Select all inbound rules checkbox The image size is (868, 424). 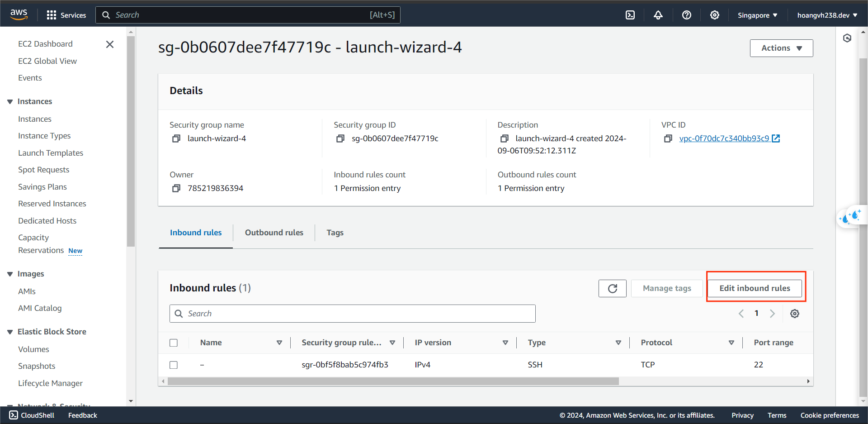point(174,343)
